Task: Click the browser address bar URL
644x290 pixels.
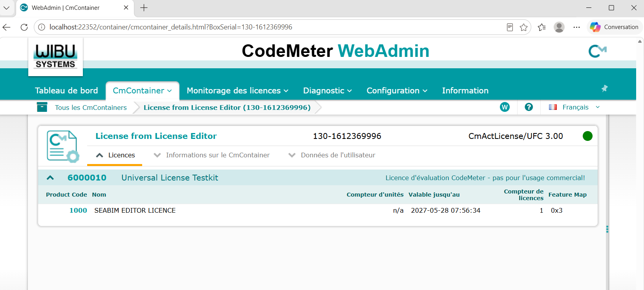Action: [x=171, y=27]
